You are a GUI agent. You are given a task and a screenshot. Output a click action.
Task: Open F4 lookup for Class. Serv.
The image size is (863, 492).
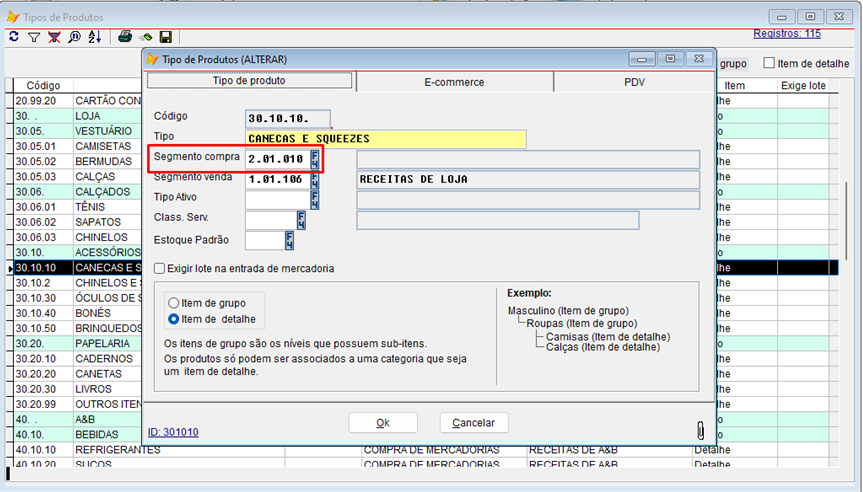301,220
